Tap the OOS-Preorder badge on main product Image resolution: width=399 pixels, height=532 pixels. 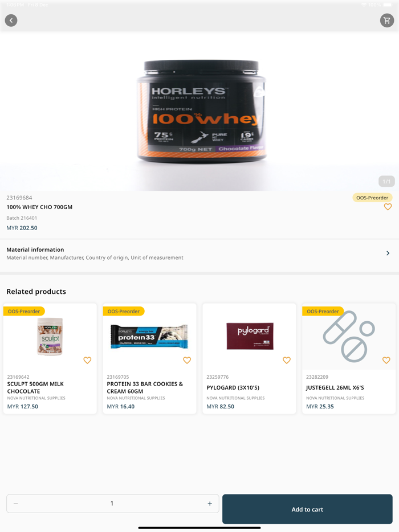[372, 198]
